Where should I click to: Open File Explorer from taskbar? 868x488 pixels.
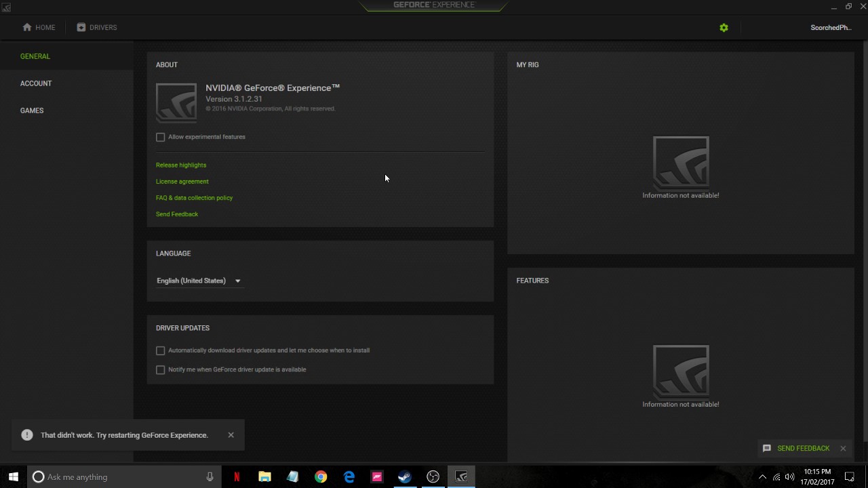[x=264, y=476]
